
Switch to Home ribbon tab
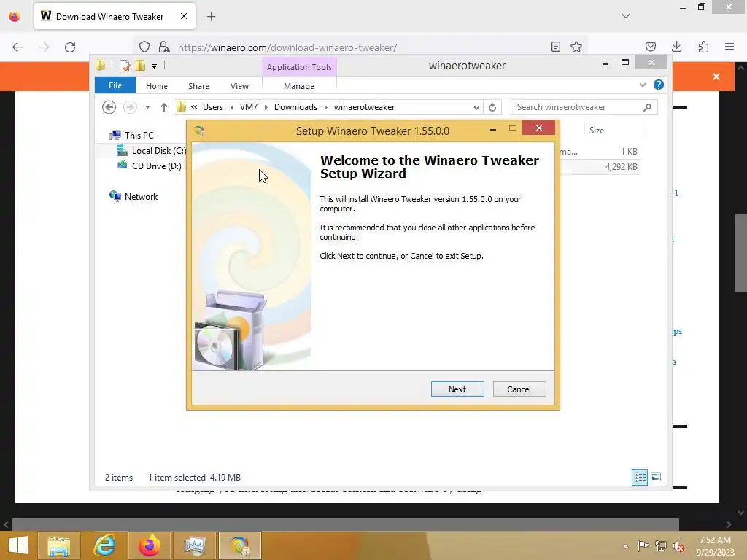click(x=157, y=86)
